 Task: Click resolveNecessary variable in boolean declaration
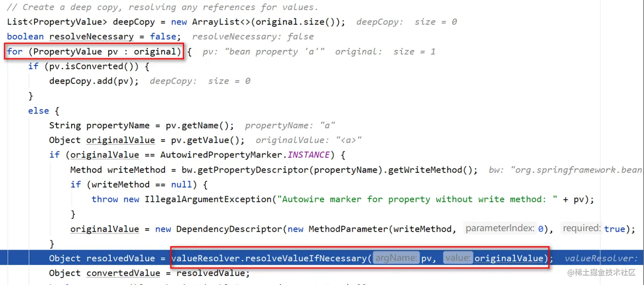[92, 37]
